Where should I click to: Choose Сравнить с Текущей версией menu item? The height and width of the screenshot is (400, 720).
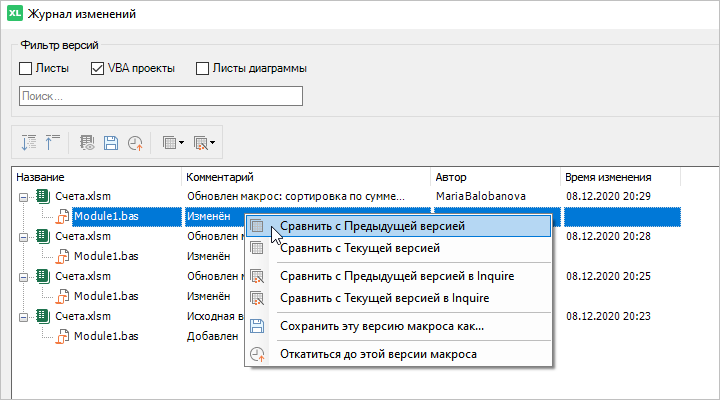coord(399,248)
